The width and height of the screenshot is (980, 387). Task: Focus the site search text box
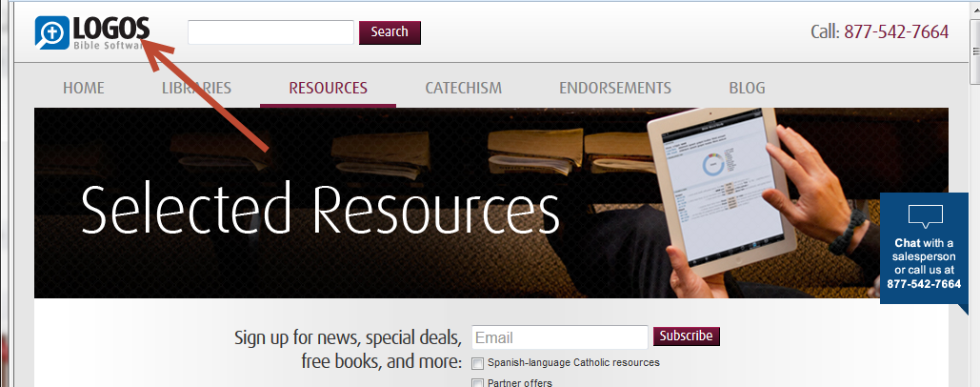pyautogui.click(x=271, y=32)
